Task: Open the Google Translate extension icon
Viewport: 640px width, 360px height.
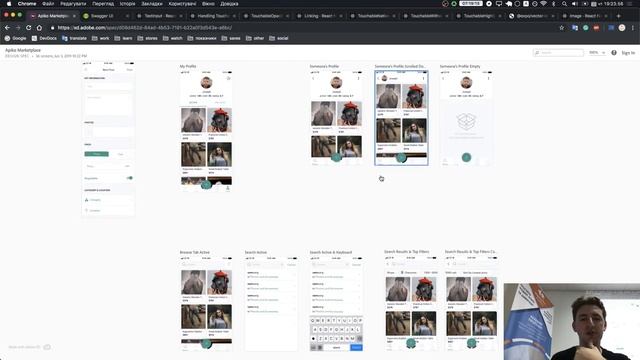Action: pyautogui.click(x=575, y=28)
